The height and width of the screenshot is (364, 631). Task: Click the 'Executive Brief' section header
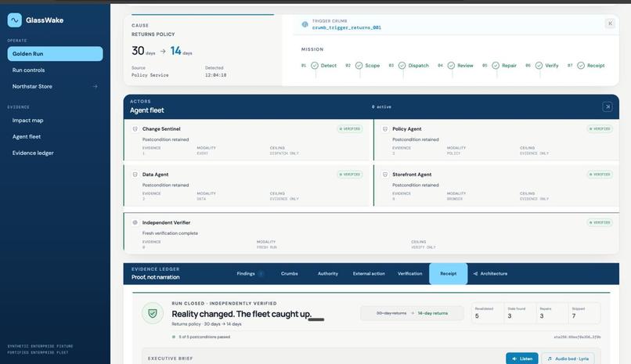pyautogui.click(x=170, y=359)
